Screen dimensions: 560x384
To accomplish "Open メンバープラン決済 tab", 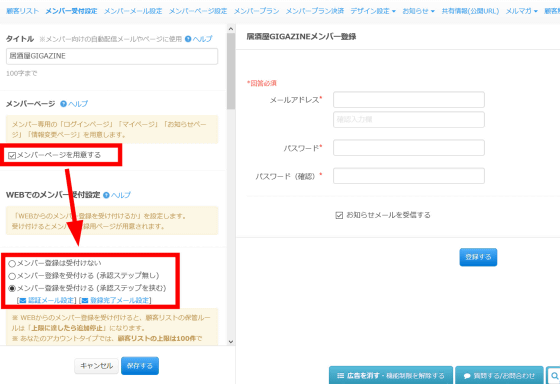I will coord(315,11).
